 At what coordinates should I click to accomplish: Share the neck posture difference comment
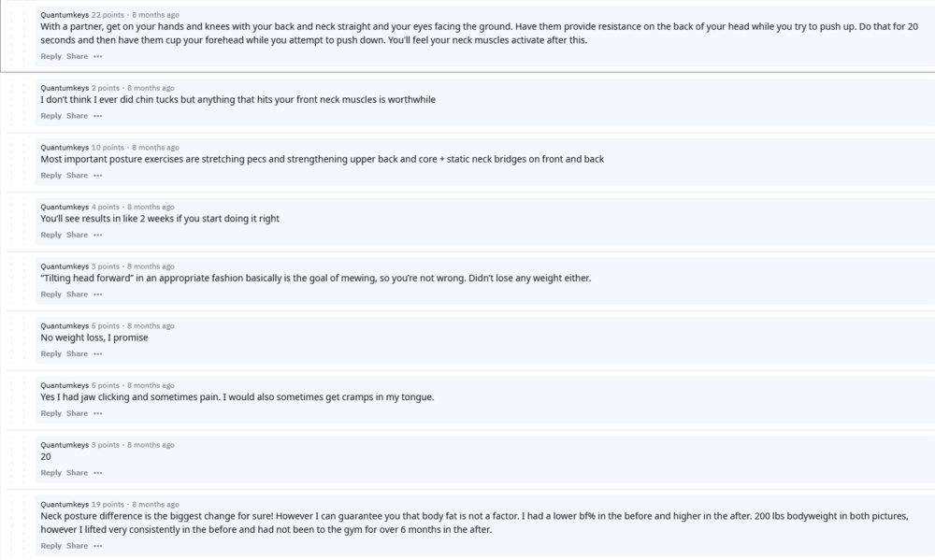[77, 546]
